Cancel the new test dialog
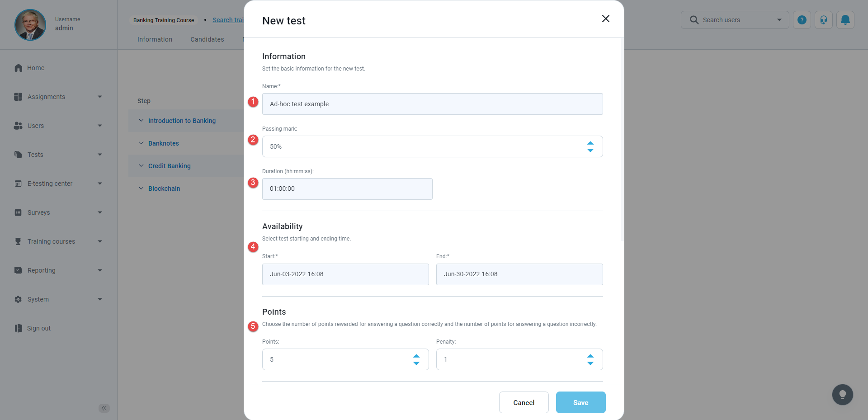Viewport: 868px width, 420px height. 524,402
